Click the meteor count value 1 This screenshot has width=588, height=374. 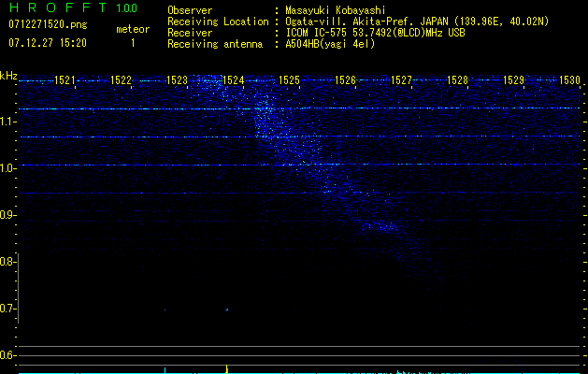(133, 43)
